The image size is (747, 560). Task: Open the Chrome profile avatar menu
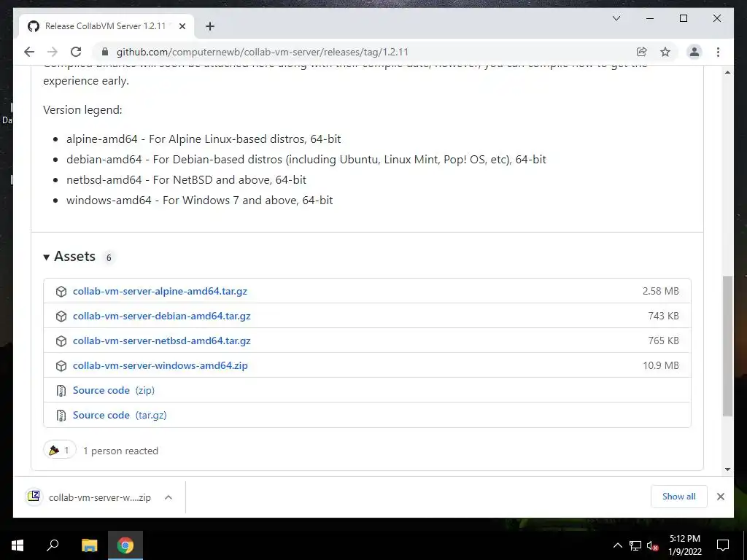(694, 52)
